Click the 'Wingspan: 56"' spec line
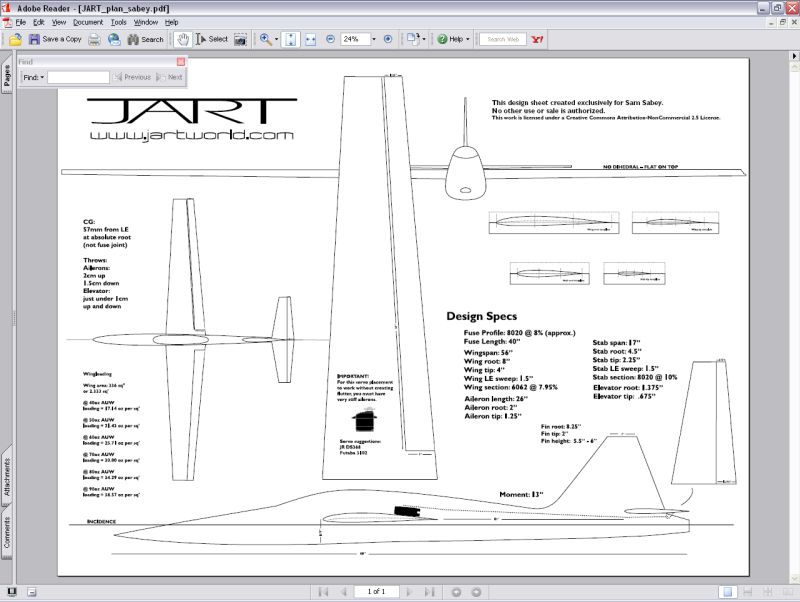 coord(488,353)
